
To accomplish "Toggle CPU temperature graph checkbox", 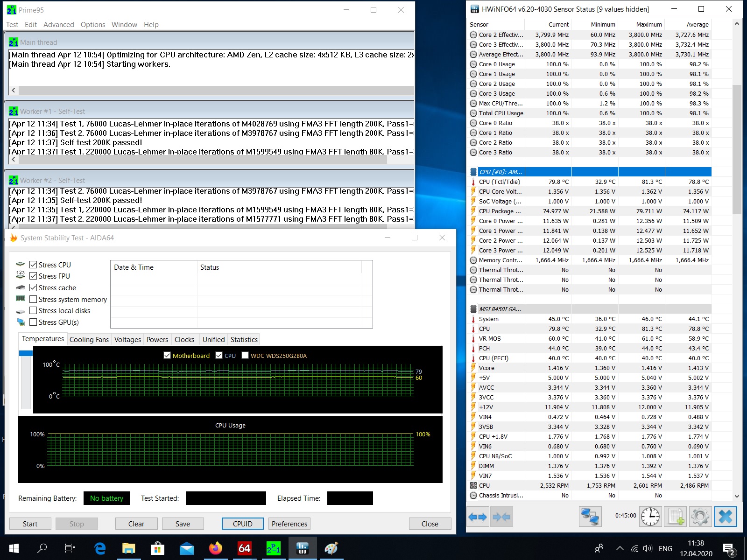I will coord(219,356).
